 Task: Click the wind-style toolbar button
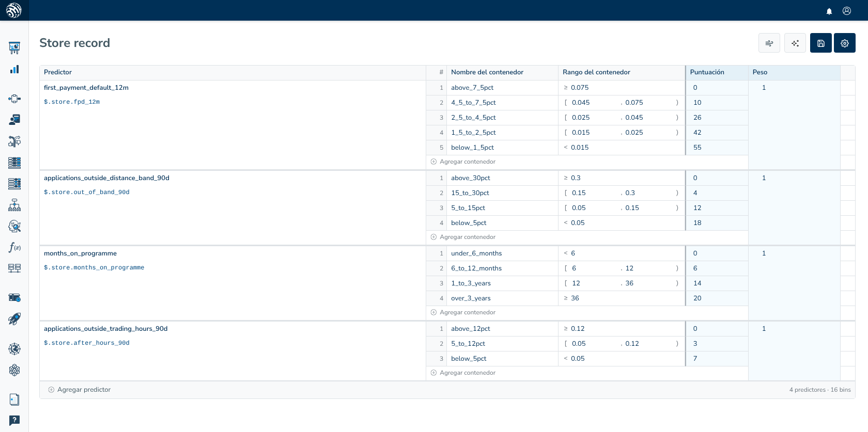pos(769,43)
